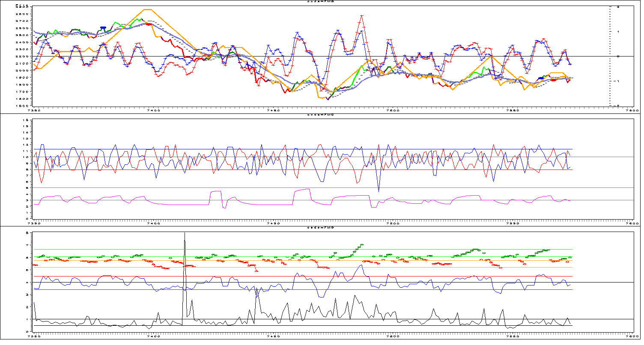
Task: Select the deepest blue dip in the middle chart
Action: (379, 191)
